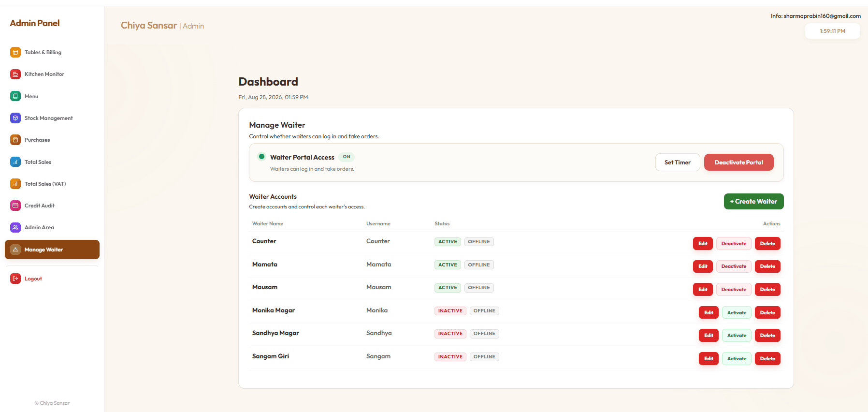Viewport: 868px width, 412px height.
Task: Open the Stock Management section
Action: (x=52, y=118)
